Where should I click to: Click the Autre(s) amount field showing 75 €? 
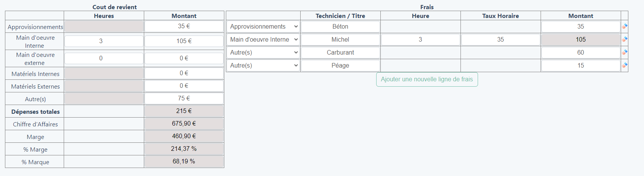coord(184,98)
